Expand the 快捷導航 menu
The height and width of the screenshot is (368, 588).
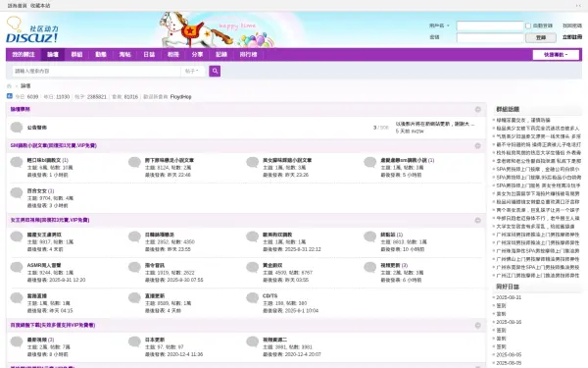pyautogui.click(x=556, y=55)
